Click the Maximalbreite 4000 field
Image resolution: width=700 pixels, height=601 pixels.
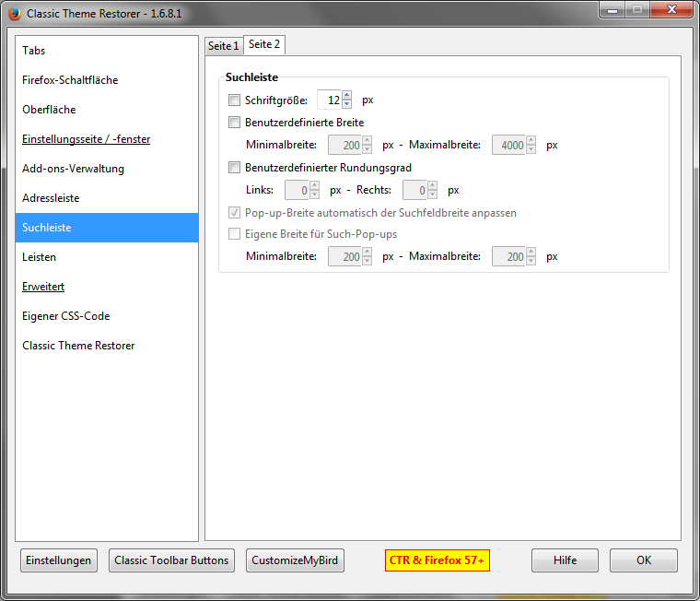click(x=508, y=146)
